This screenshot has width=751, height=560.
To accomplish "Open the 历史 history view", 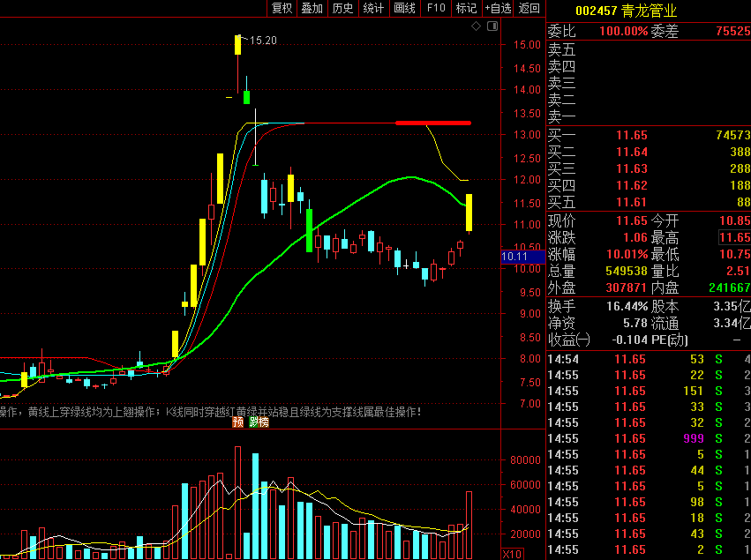I will (343, 8).
